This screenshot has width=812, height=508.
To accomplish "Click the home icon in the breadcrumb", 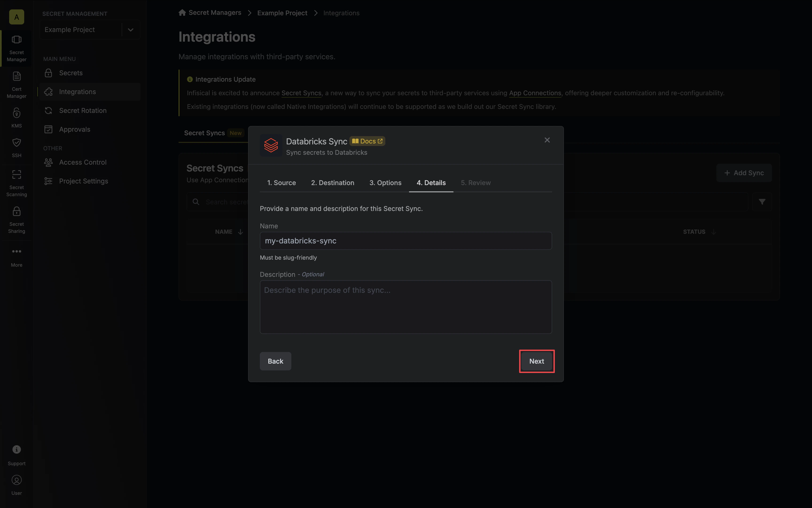I will tap(182, 12).
